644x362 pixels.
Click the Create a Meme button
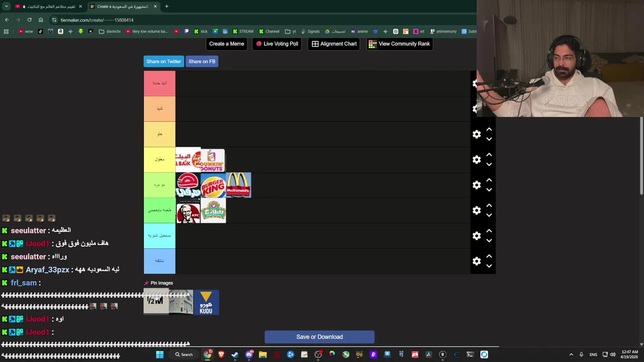[x=226, y=44]
